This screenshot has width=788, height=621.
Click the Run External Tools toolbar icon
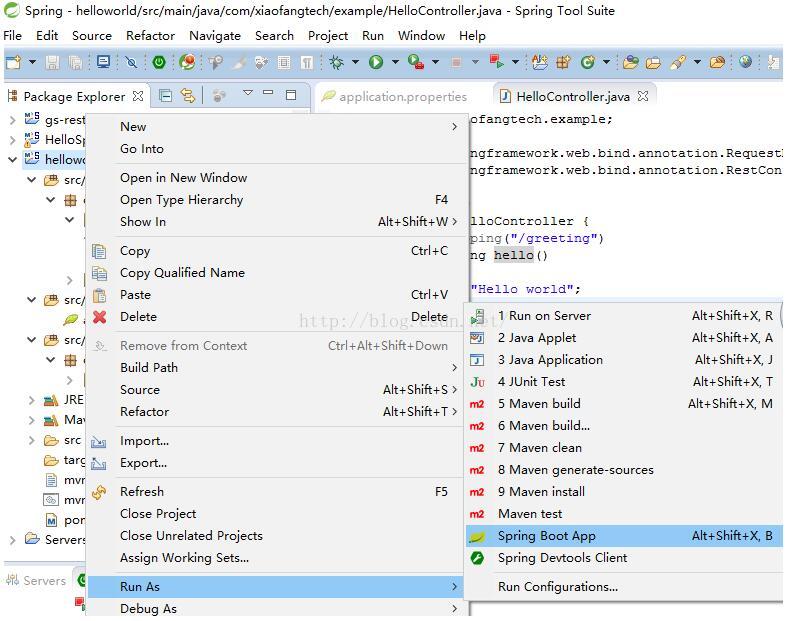pos(416,62)
